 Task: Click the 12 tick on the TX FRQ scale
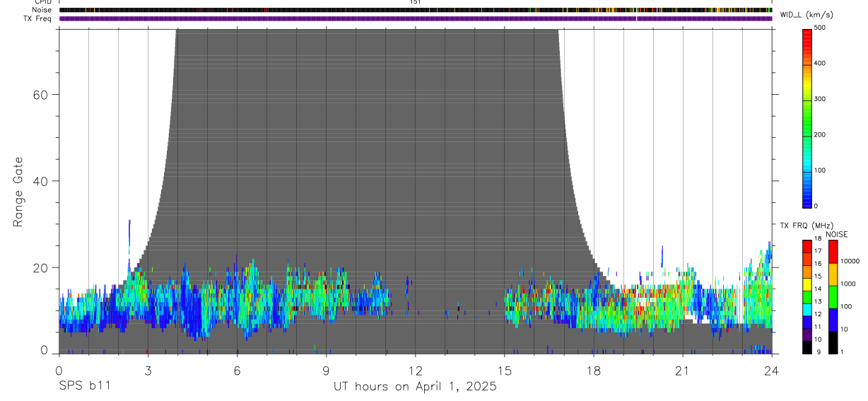(818, 314)
